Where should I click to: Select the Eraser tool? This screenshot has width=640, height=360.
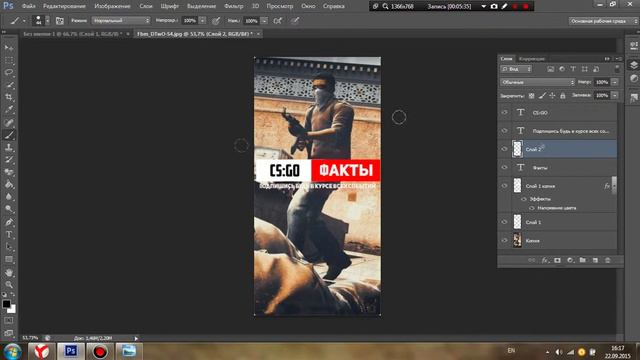point(9,172)
